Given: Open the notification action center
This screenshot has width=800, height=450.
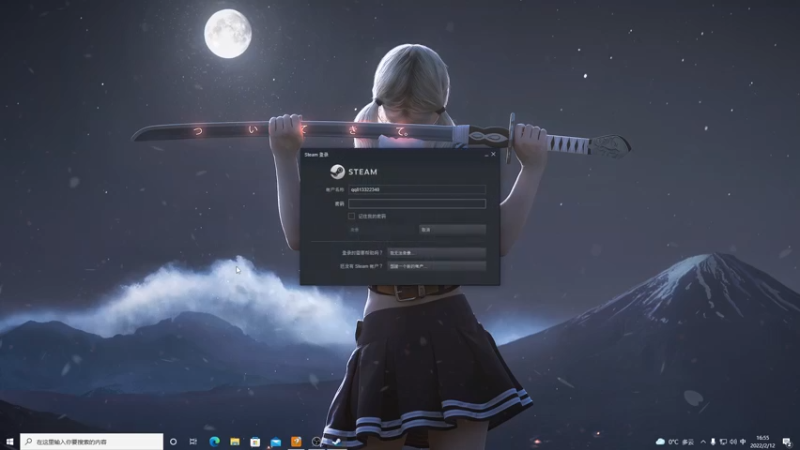Looking at the screenshot, I should point(787,442).
